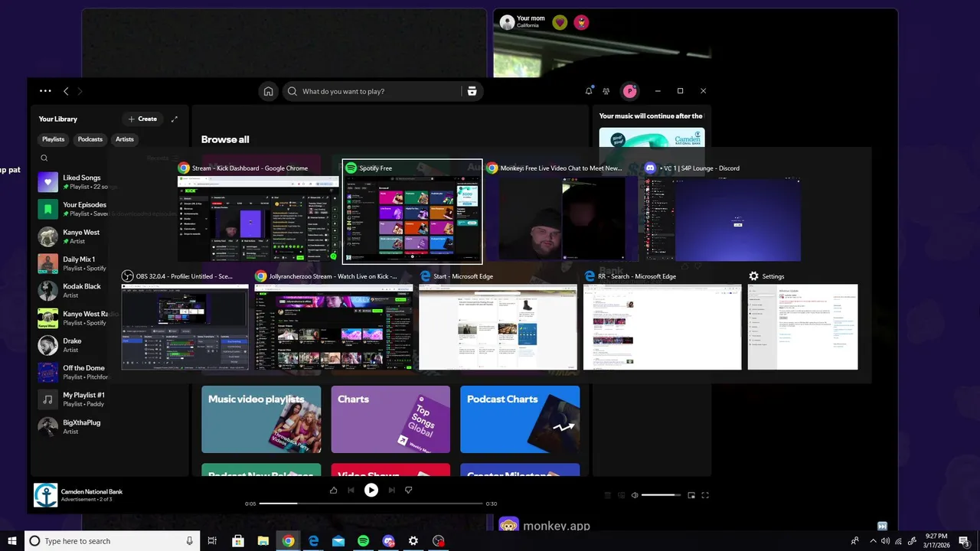The image size is (980, 551).
Task: Click the thumbs up on the advertisement
Action: pos(333,490)
